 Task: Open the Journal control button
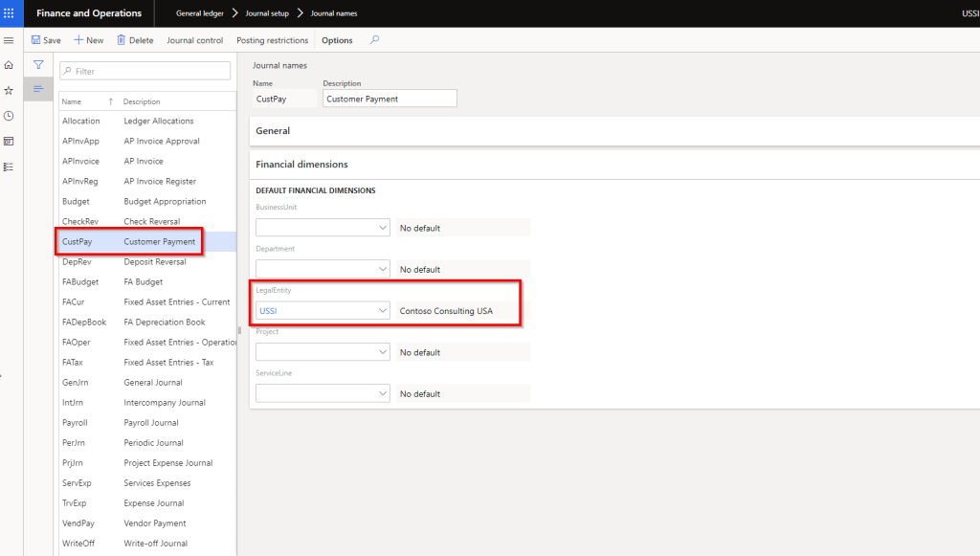click(x=194, y=40)
